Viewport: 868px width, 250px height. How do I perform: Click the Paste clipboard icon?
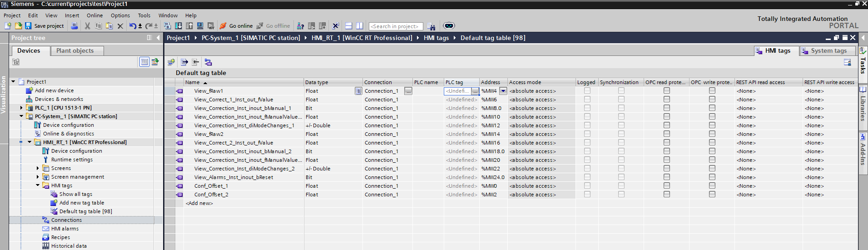[x=109, y=26]
